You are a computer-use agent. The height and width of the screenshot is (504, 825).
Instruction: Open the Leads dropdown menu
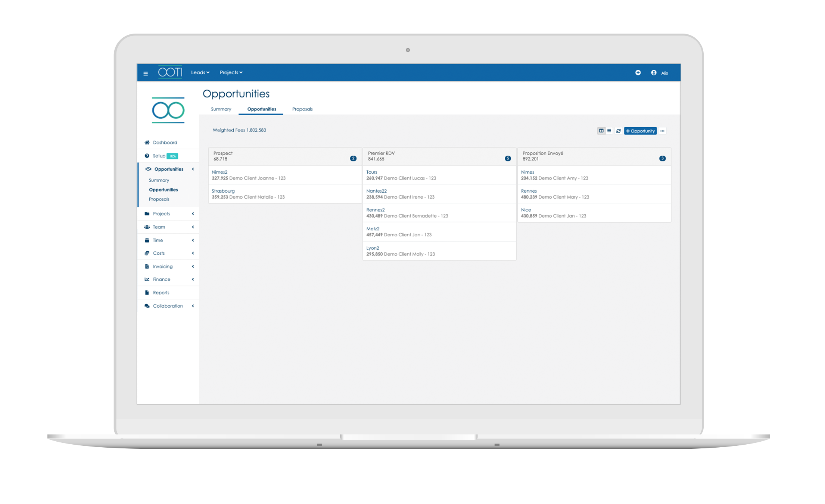tap(200, 72)
